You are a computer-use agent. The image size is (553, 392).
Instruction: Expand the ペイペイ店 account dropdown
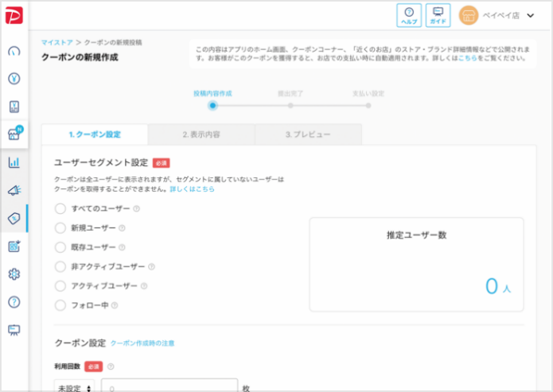531,16
